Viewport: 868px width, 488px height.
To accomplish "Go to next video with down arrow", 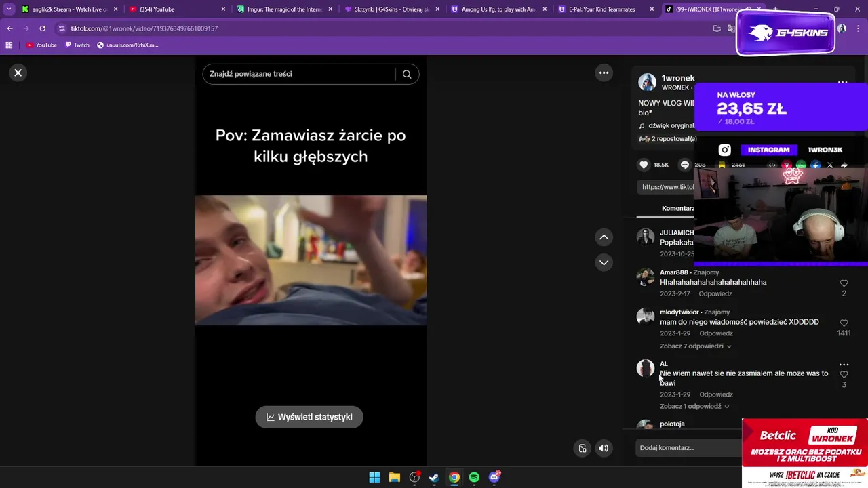I will (604, 262).
